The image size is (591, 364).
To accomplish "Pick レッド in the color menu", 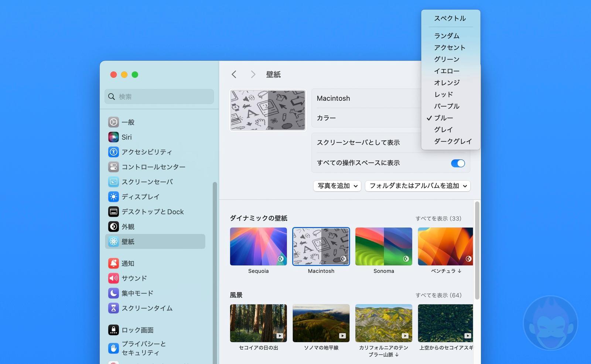I will point(451,95).
